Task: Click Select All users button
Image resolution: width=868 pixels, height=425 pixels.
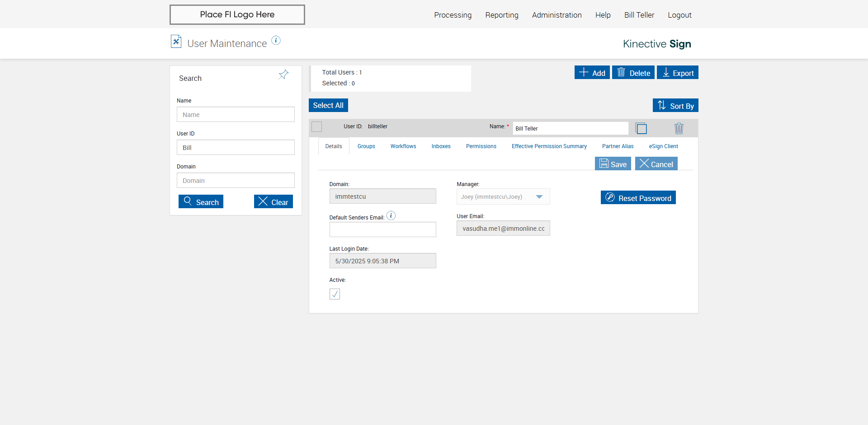Action: 328,105
